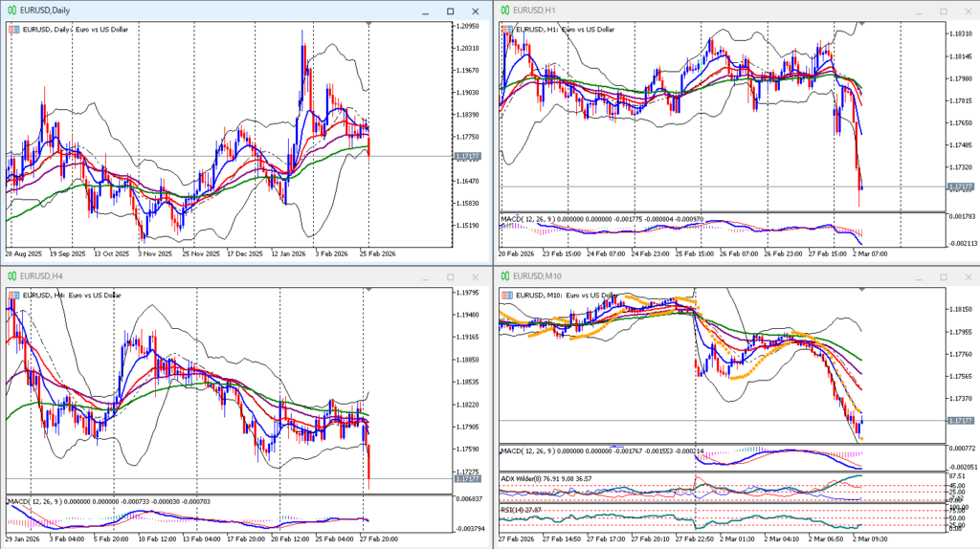
Task: Open the EURUSD,H4 window icon menu
Action: click(12, 276)
